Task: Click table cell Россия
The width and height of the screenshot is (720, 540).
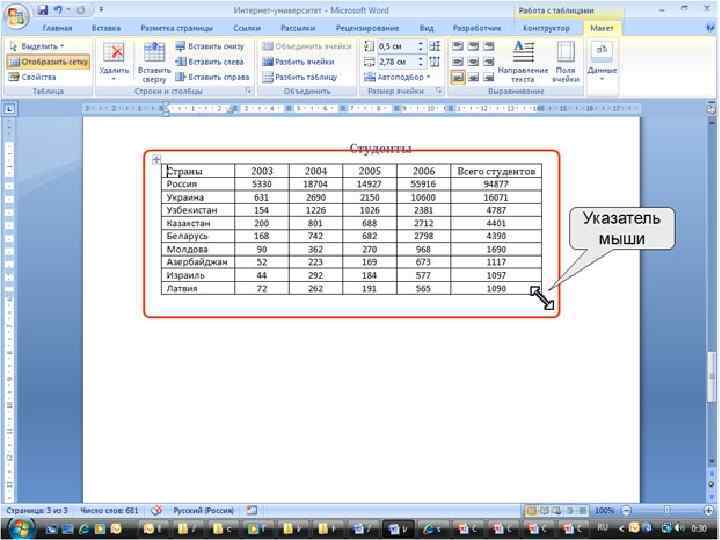Action: 198,184
